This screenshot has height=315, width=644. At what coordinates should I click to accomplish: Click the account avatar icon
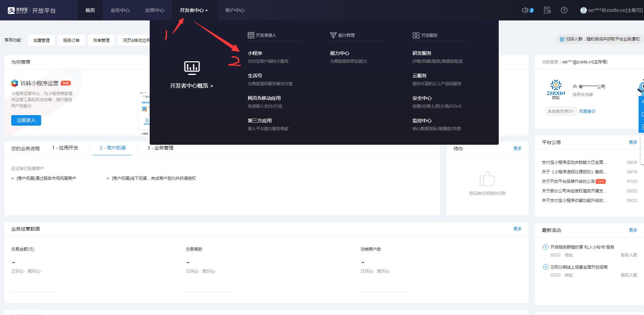583,10
